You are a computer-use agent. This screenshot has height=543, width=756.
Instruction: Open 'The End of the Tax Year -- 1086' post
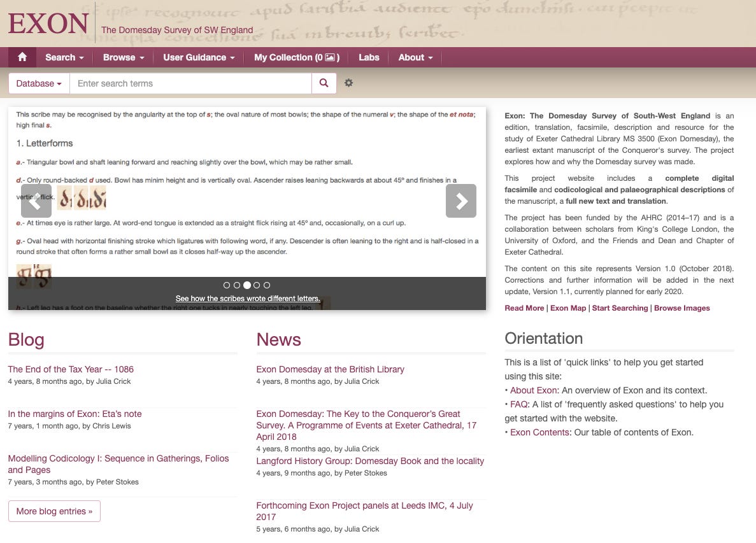tap(71, 369)
